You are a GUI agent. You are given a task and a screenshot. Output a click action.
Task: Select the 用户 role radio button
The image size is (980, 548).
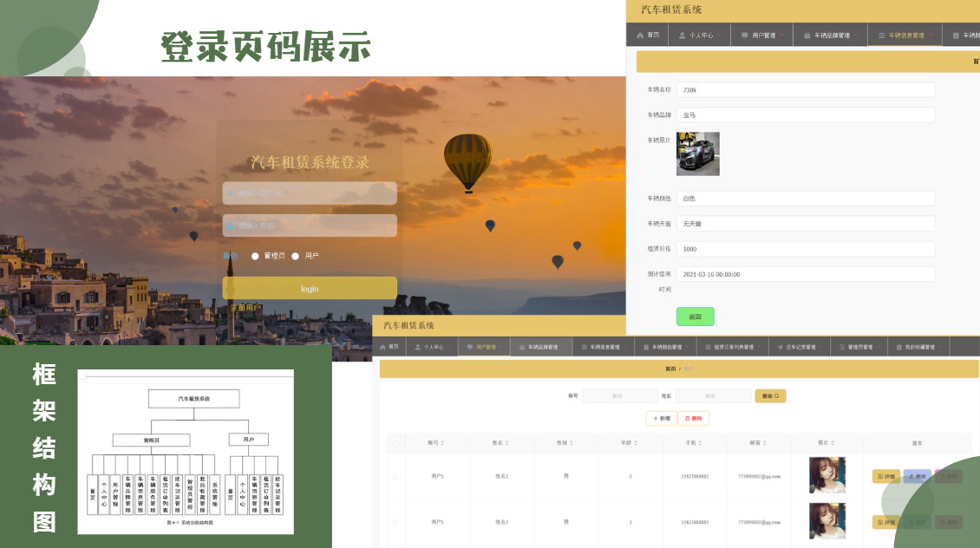pos(295,256)
